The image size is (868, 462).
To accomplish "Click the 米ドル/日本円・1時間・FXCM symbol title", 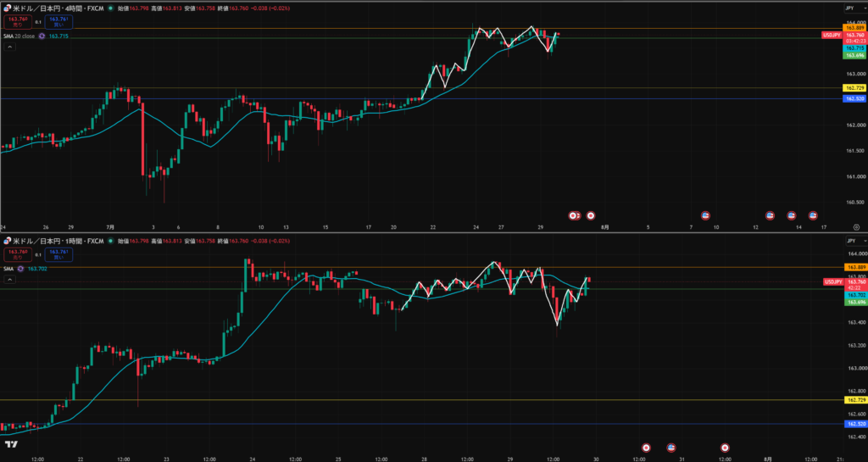I will 58,241.
